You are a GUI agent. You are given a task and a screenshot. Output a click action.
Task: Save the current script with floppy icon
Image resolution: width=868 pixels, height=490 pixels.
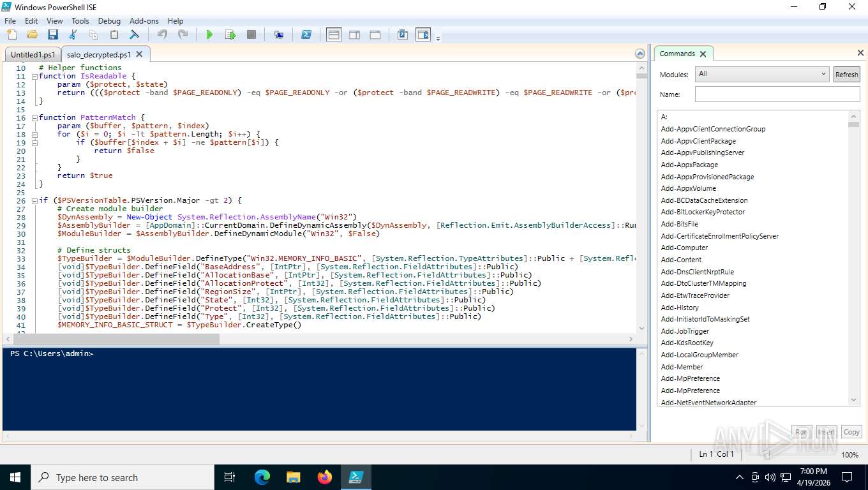(x=52, y=34)
